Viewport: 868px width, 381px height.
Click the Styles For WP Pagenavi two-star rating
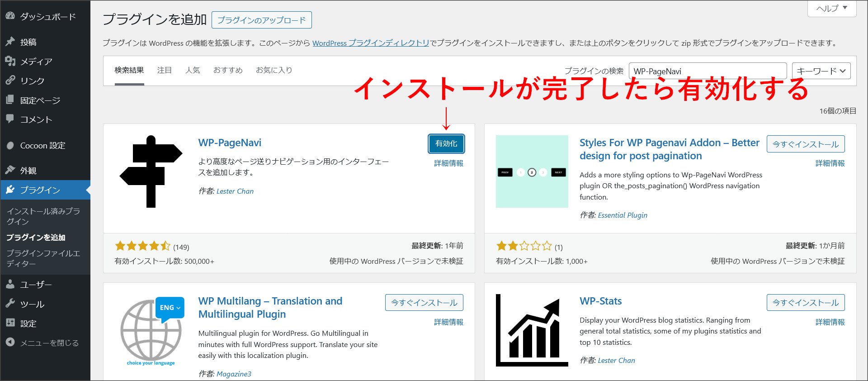click(524, 246)
